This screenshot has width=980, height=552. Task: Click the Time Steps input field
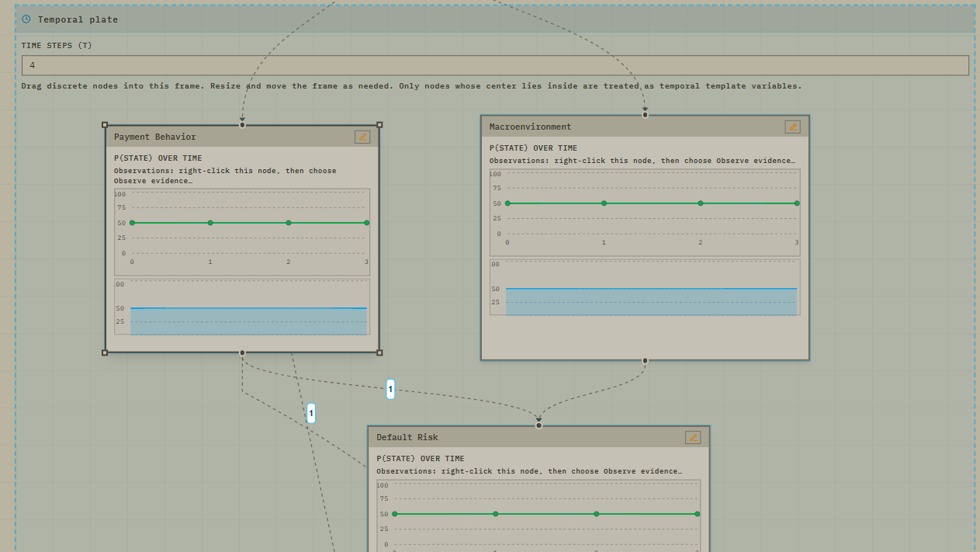pyautogui.click(x=495, y=65)
